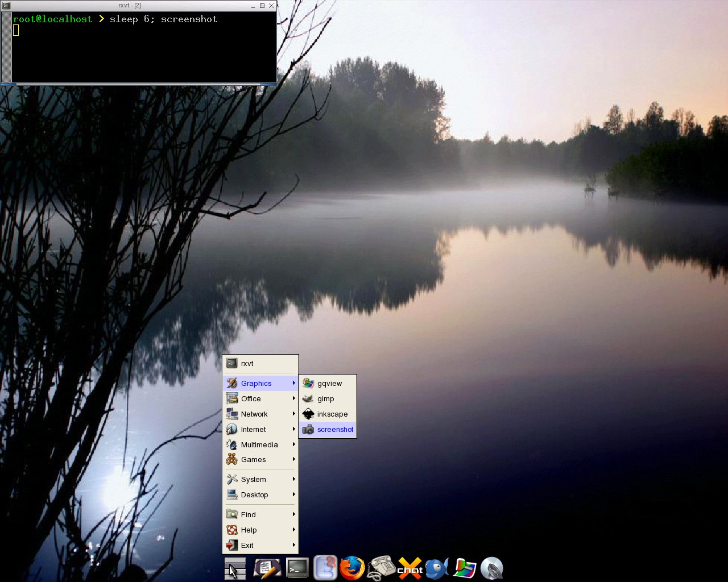Launch XChat from the dock
The height and width of the screenshot is (582, 728).
point(410,568)
